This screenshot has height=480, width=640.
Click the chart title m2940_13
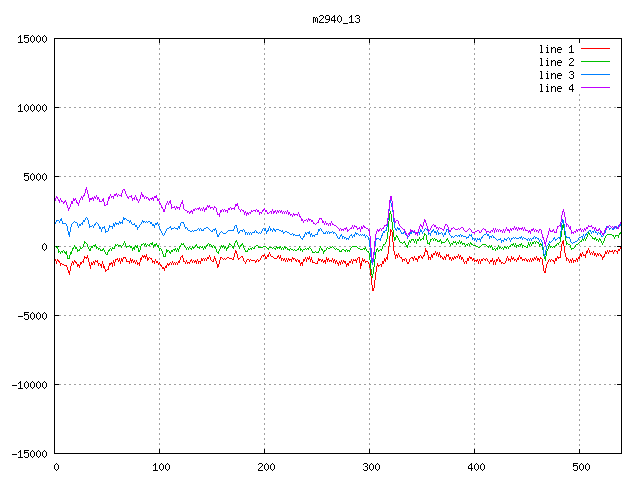pos(320,19)
